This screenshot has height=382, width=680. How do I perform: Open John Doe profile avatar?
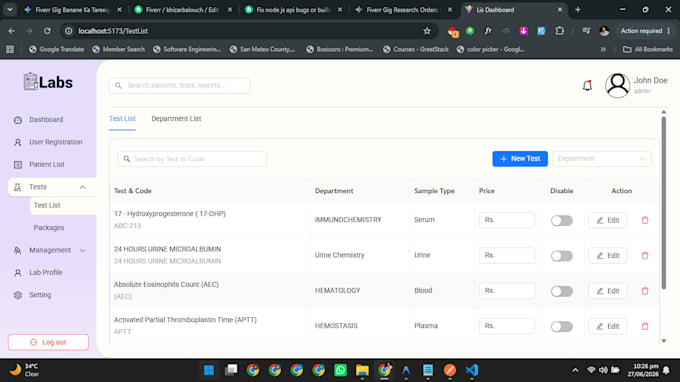[x=617, y=85]
